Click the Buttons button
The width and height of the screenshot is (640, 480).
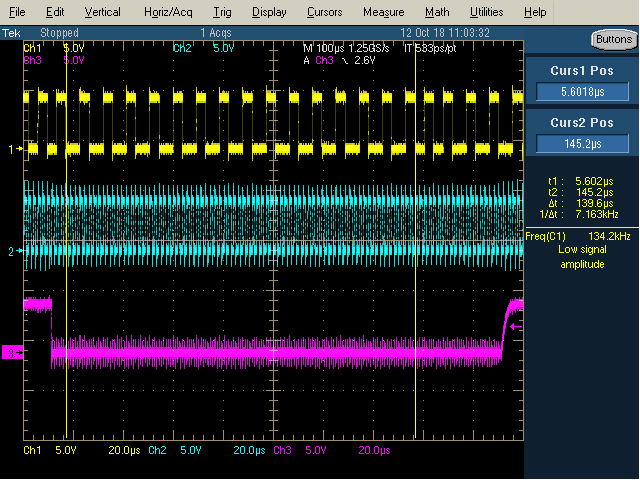pos(614,40)
